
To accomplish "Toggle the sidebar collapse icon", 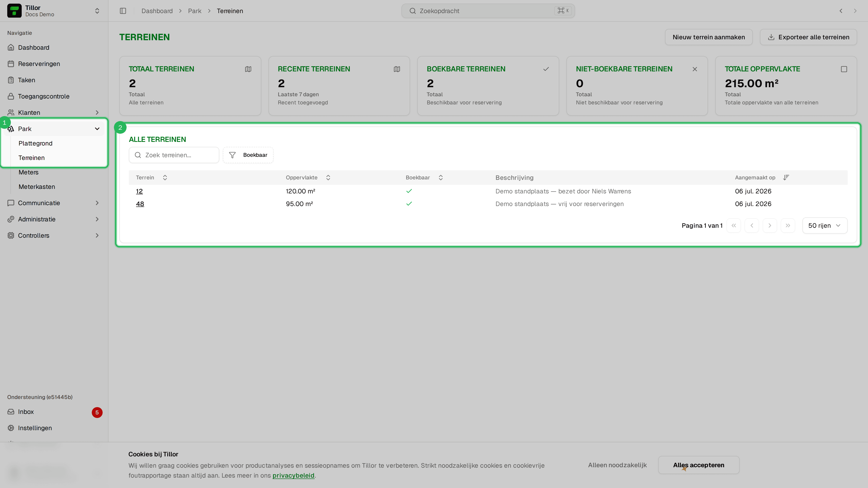I will pyautogui.click(x=123, y=11).
